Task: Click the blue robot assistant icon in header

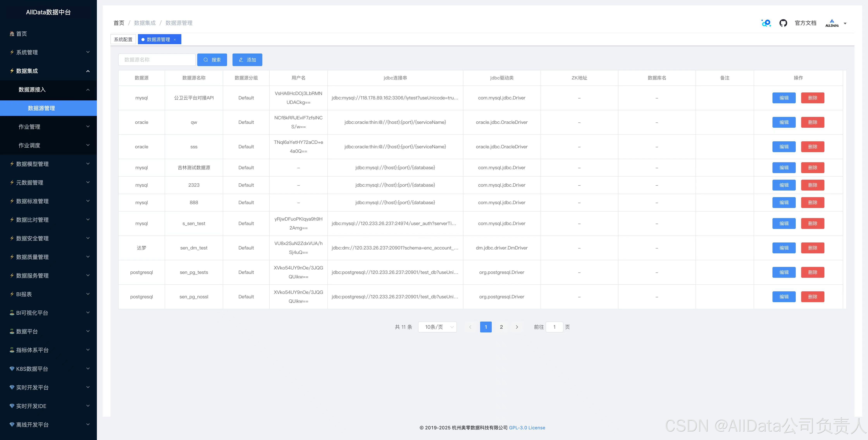Action: coord(766,23)
